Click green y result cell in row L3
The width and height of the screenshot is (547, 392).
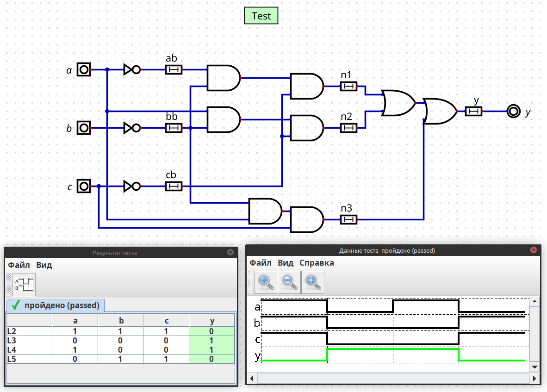point(212,340)
